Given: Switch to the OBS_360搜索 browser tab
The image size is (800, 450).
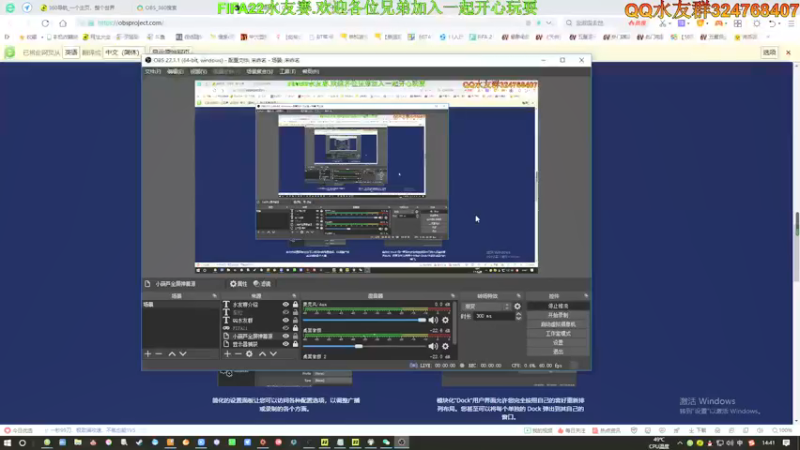Looking at the screenshot, I should tap(157, 8).
